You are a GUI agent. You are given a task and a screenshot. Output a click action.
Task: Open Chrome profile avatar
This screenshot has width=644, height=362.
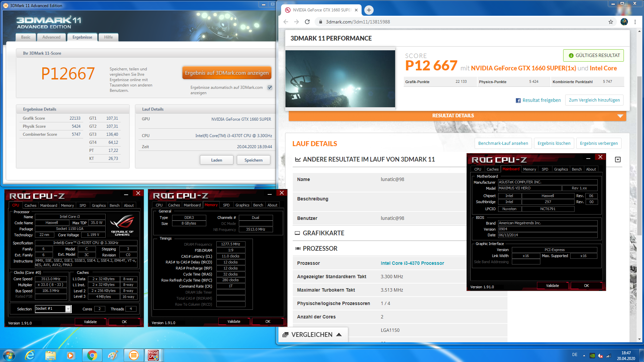click(x=624, y=22)
